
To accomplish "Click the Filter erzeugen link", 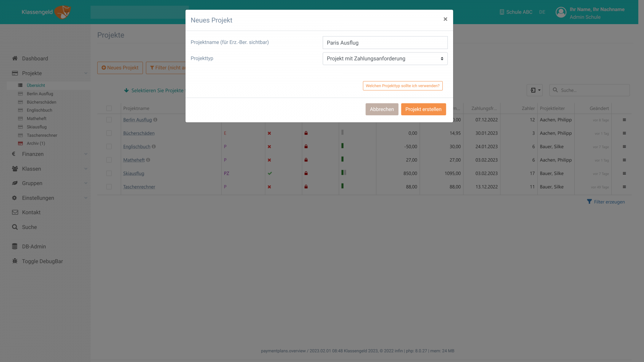I will [x=606, y=202].
